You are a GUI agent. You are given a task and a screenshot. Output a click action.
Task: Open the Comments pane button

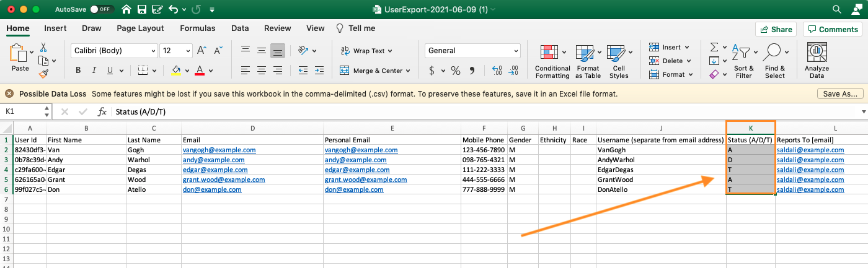pyautogui.click(x=831, y=29)
